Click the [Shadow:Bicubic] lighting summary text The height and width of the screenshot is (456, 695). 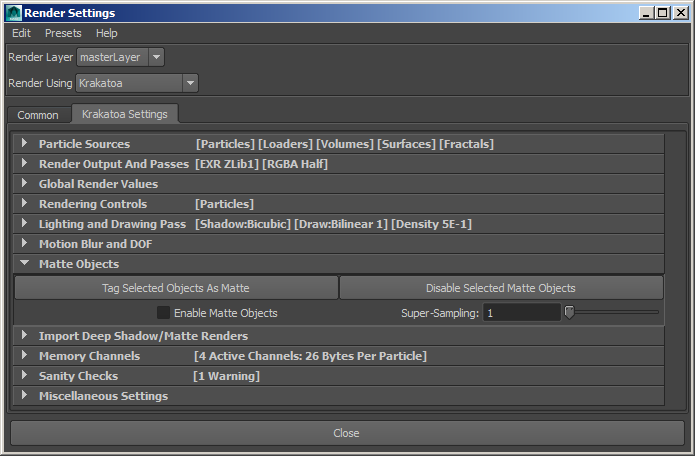point(243,224)
